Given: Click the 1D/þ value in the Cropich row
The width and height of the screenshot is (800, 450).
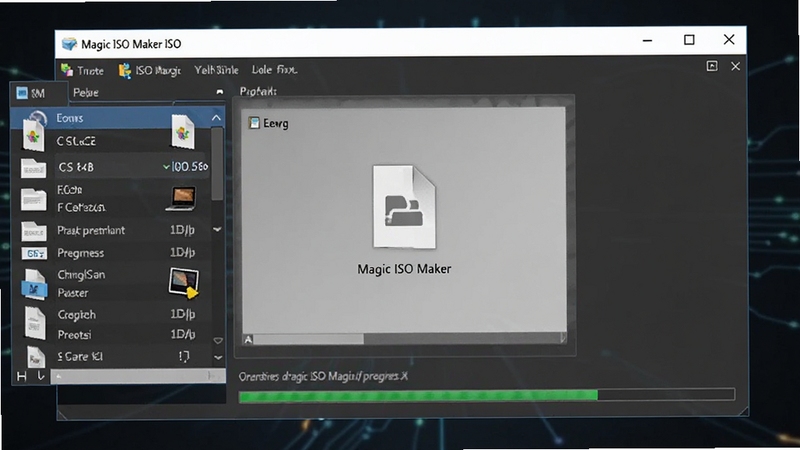Looking at the screenshot, I should [183, 314].
